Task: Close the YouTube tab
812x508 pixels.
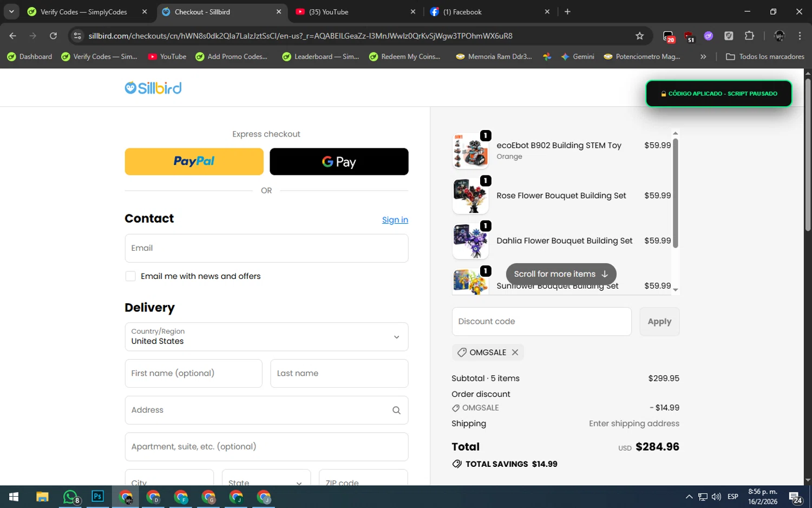Action: 413,11
